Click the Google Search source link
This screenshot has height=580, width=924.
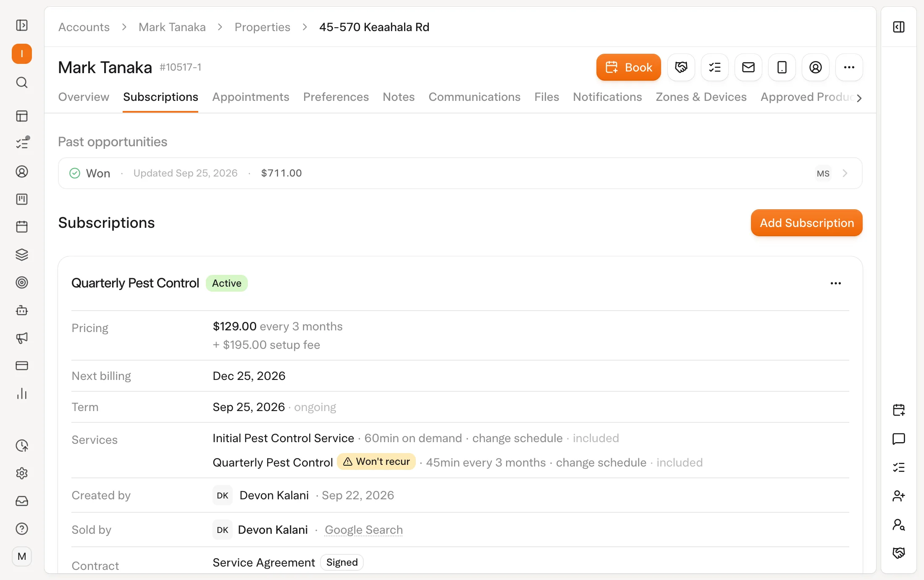(x=364, y=530)
